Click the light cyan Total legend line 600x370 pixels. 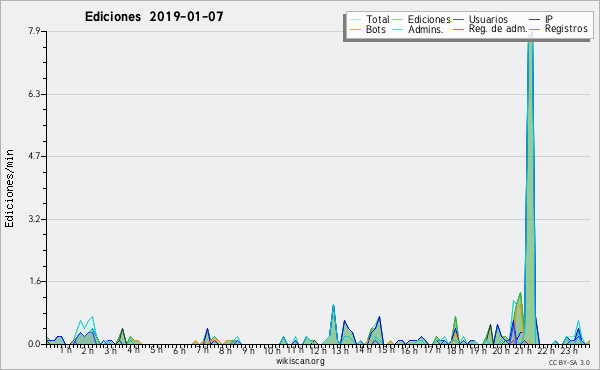(x=355, y=20)
